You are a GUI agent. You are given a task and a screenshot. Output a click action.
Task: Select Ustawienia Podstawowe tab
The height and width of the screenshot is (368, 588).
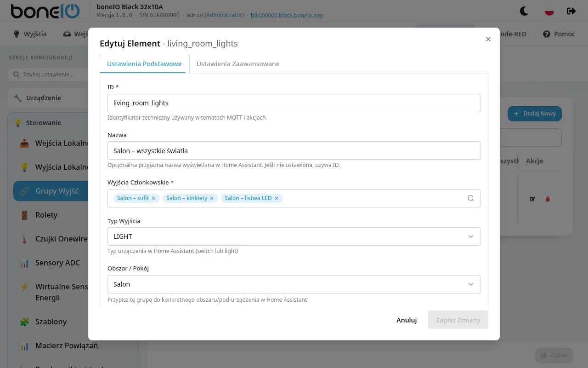coord(144,64)
